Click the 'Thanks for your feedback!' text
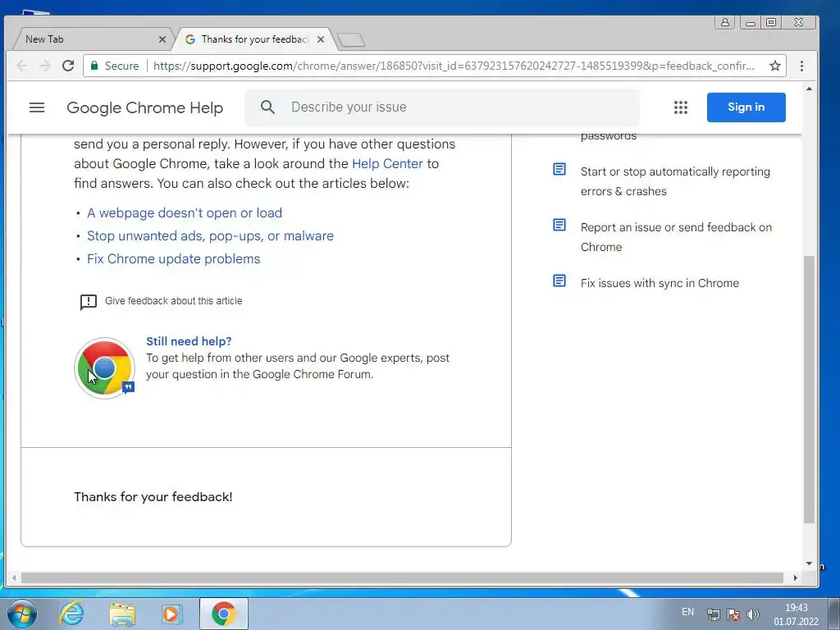Viewport: 840px width, 630px height. (153, 496)
